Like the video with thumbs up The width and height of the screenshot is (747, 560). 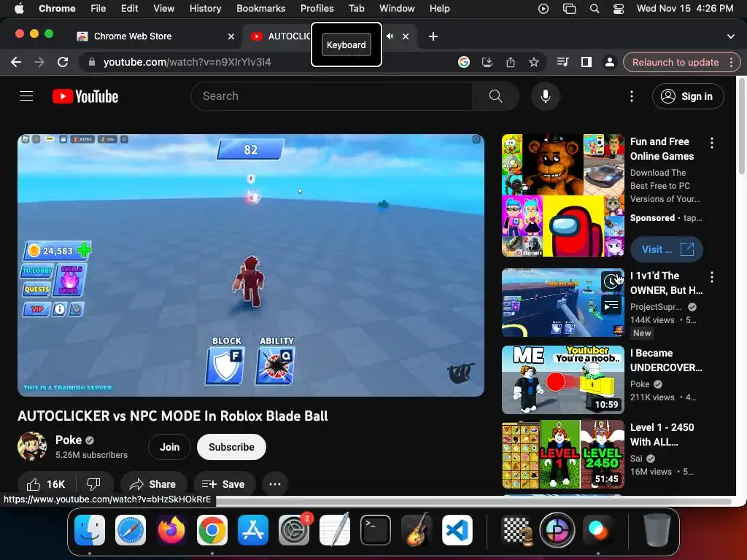[x=46, y=484]
